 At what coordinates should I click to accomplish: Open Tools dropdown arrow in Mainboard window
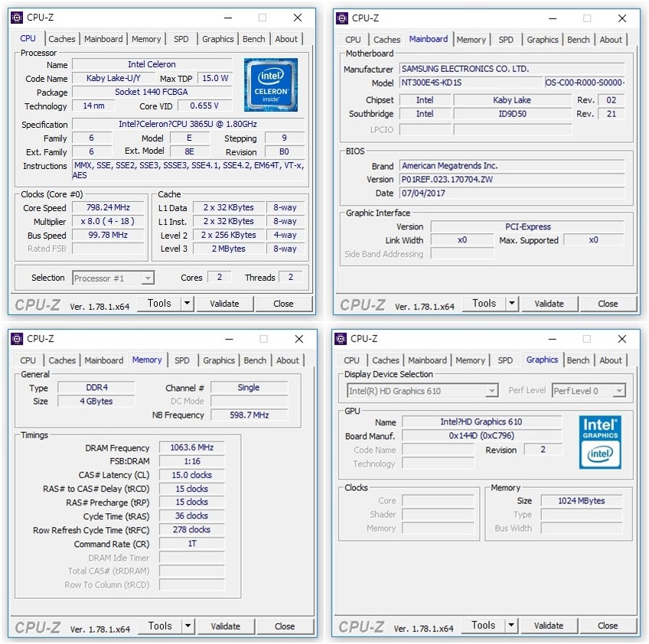pos(512,304)
